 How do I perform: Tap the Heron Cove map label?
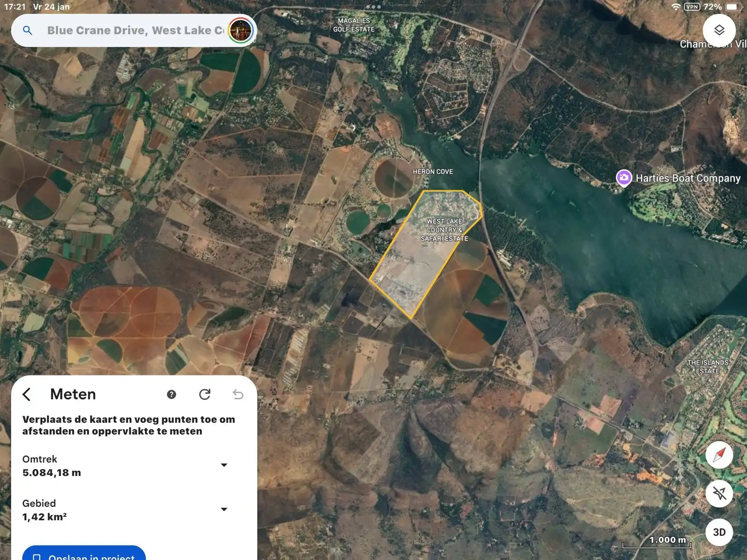pyautogui.click(x=433, y=172)
